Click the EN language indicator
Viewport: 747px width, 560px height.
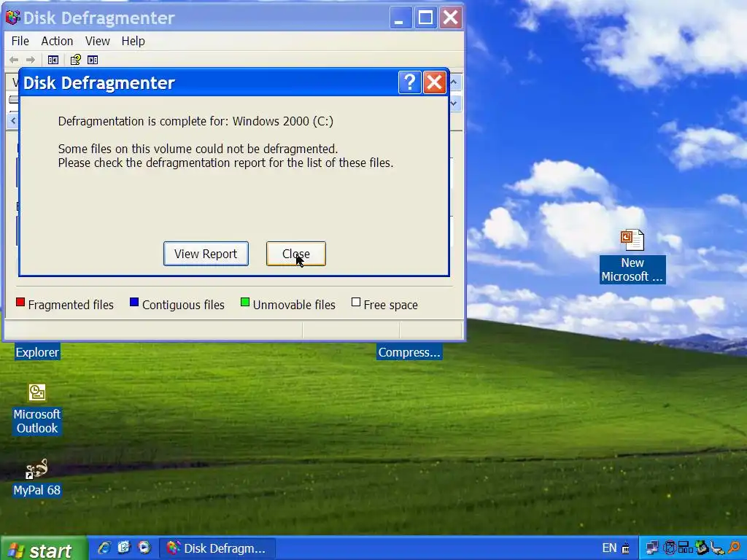(x=609, y=548)
